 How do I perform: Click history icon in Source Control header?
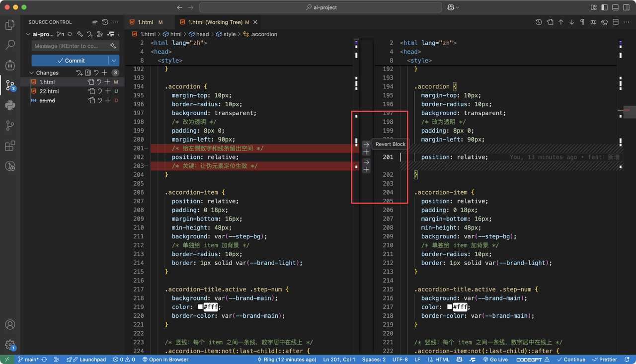105,22
